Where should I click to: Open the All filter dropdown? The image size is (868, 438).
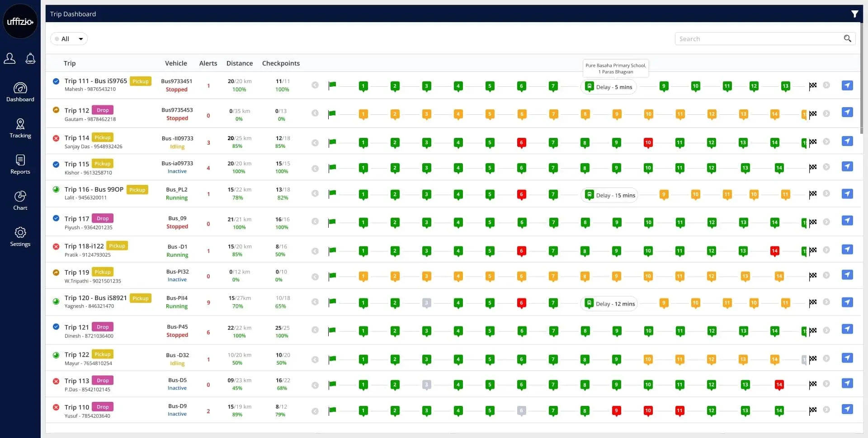[x=69, y=39]
